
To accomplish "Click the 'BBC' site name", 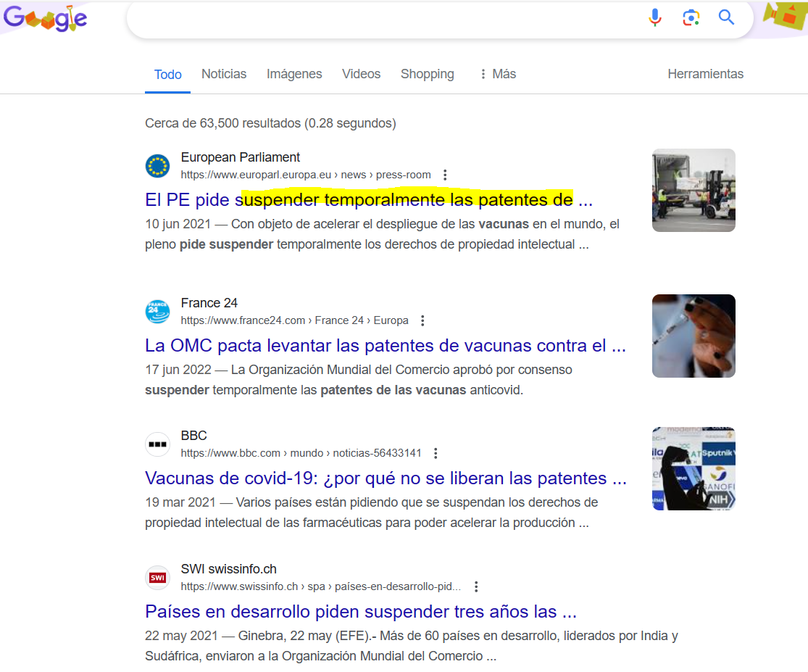I will click(193, 436).
